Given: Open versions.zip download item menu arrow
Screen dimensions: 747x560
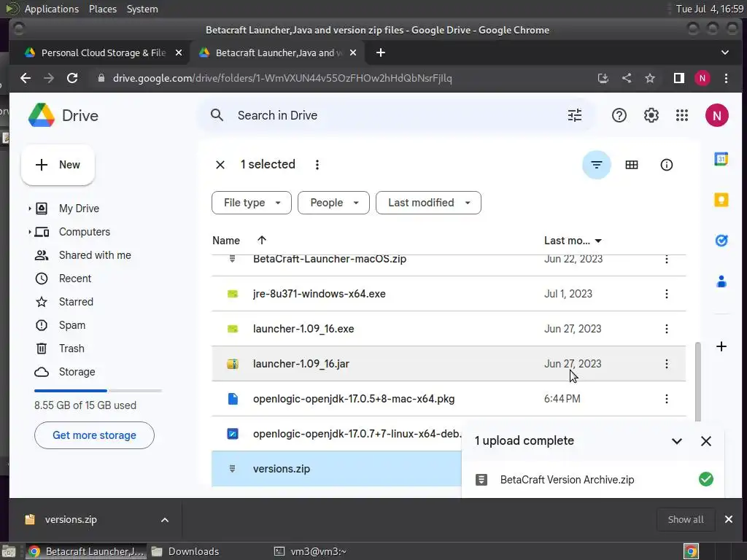Looking at the screenshot, I should coord(164,520).
